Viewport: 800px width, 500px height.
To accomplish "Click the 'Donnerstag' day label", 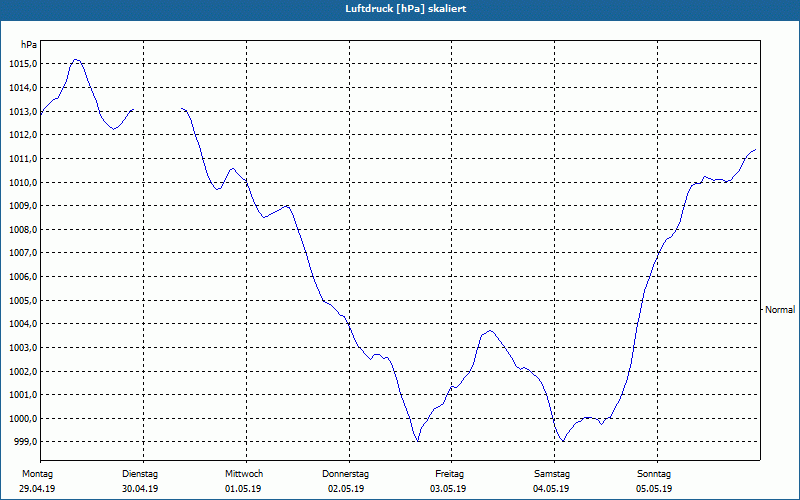I will coord(345,474).
